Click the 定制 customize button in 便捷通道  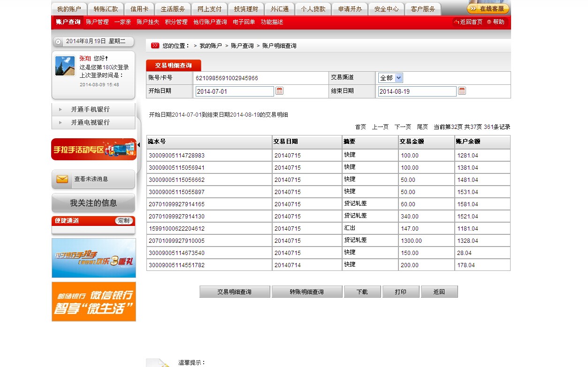coord(124,221)
